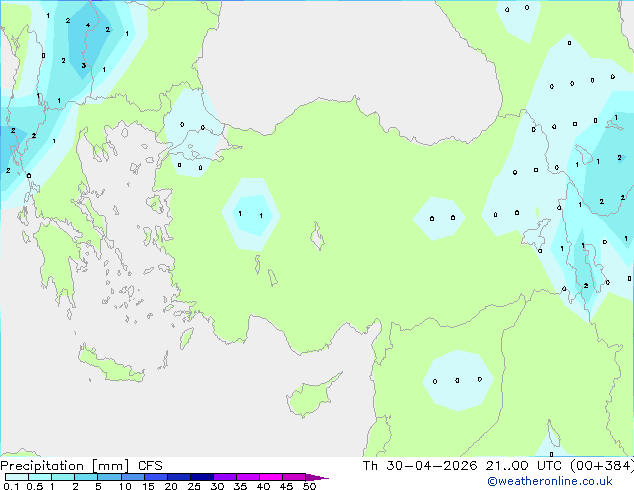Click the legend label 50
This screenshot has width=634, height=490.
tap(309, 486)
